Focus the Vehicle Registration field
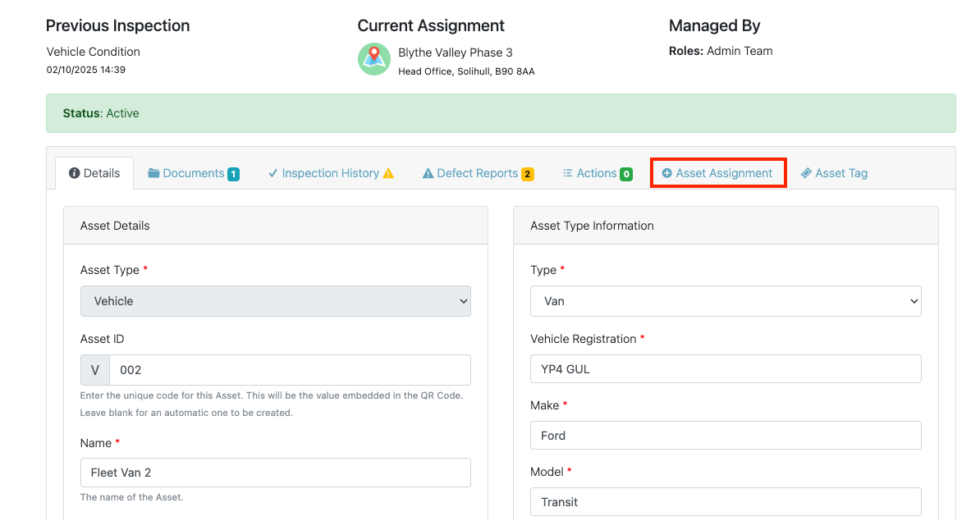This screenshot has height=521, width=980. (x=725, y=369)
